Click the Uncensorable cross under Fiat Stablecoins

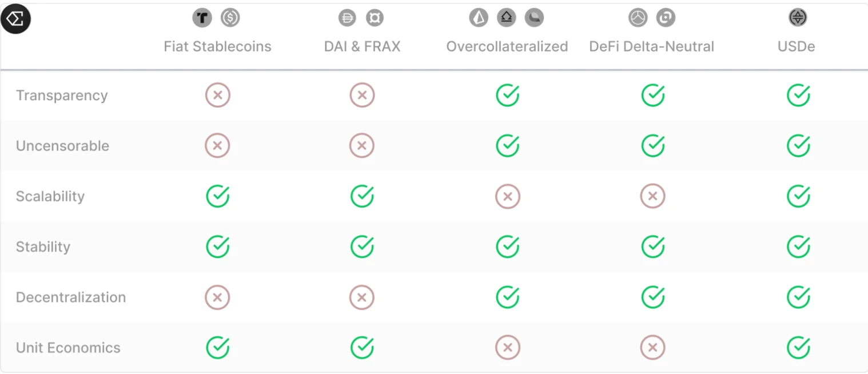pyautogui.click(x=217, y=146)
